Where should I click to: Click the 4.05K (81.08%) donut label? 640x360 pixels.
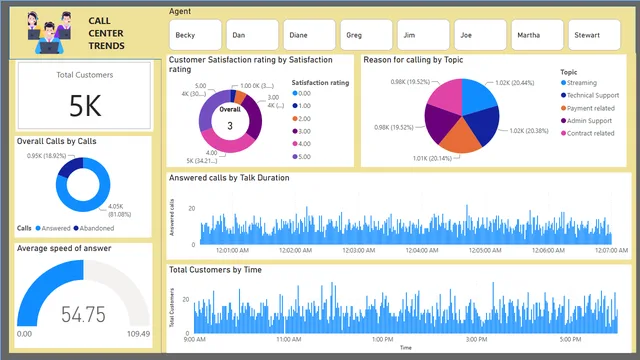119,210
